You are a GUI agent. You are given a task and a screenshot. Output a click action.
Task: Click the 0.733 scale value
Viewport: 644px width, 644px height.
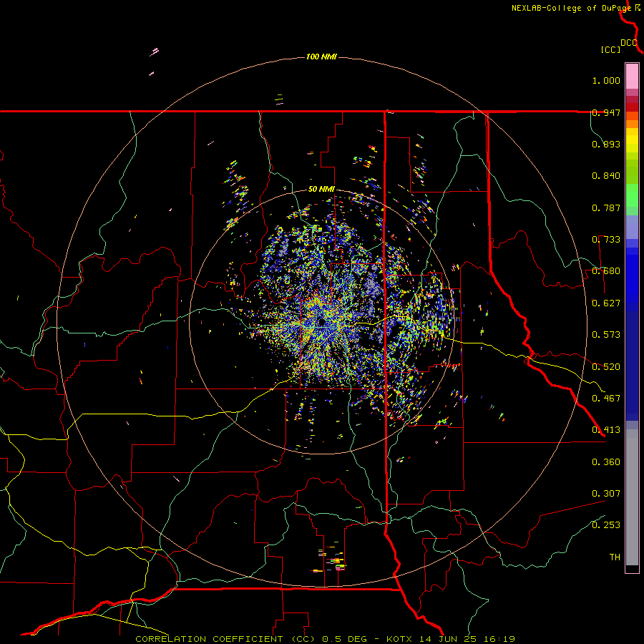click(606, 240)
